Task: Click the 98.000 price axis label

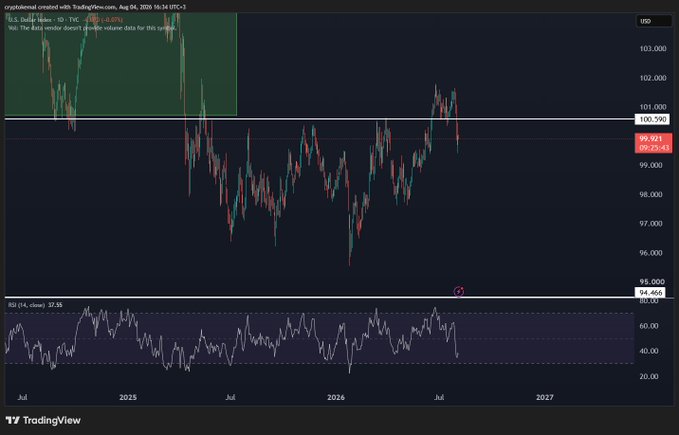Action: tap(653, 195)
